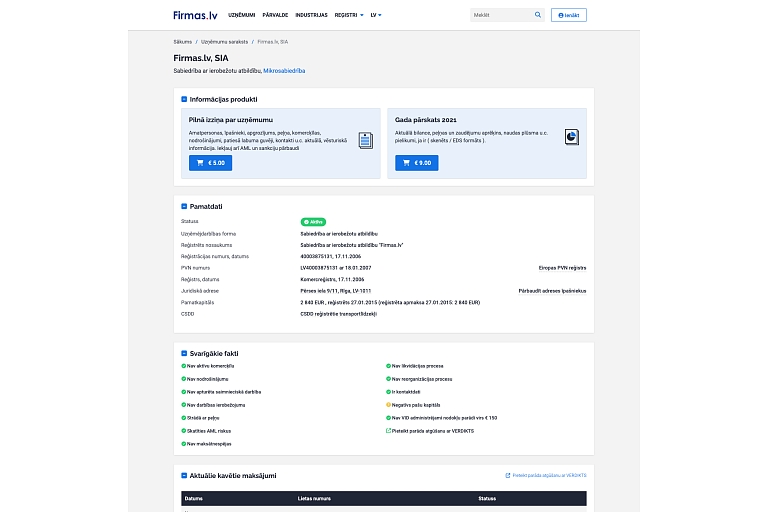Click the Ienākt login button

click(x=569, y=15)
